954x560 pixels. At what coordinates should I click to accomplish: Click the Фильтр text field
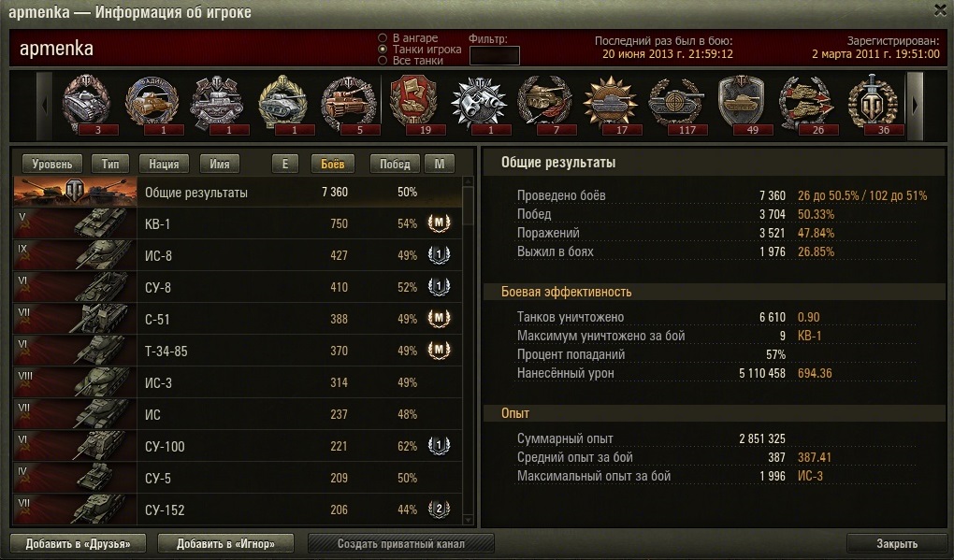click(494, 55)
